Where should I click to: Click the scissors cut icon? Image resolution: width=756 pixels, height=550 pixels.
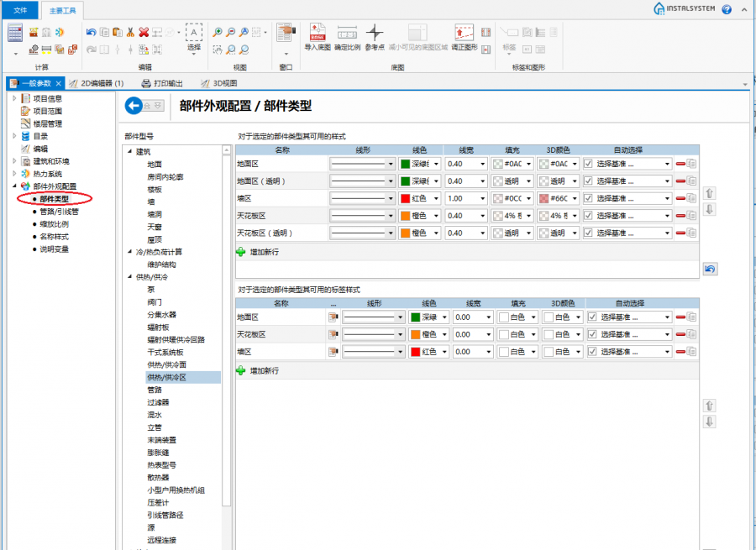point(130,32)
